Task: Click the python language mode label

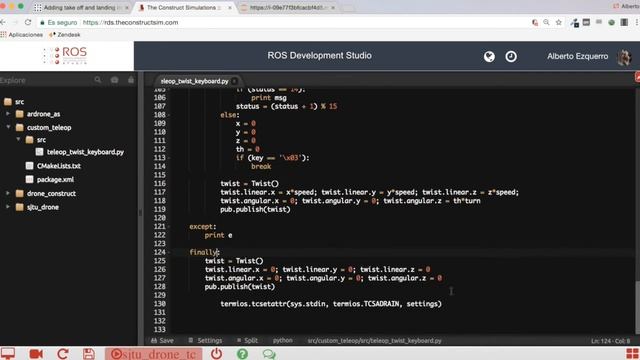Action: (282, 340)
